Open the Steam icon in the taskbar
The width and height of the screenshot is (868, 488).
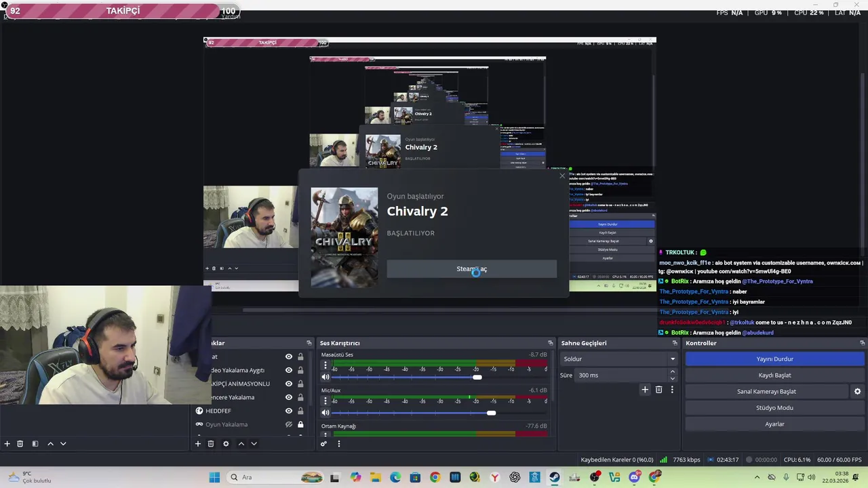tap(555, 477)
